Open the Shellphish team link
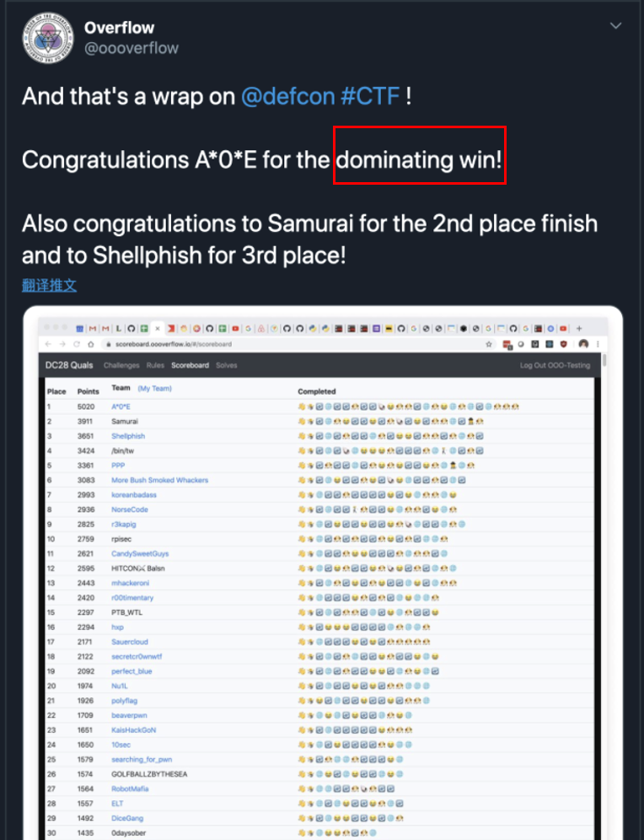The width and height of the screenshot is (644, 840). point(128,436)
